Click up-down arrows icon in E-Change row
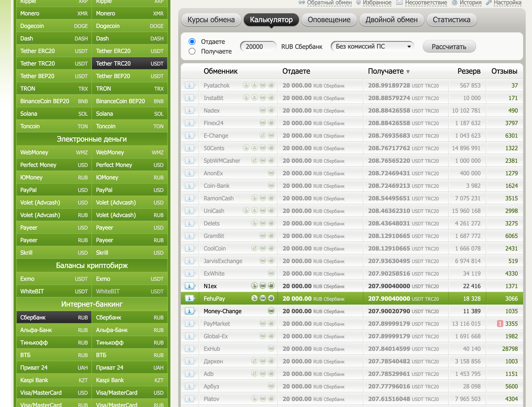 [263, 135]
